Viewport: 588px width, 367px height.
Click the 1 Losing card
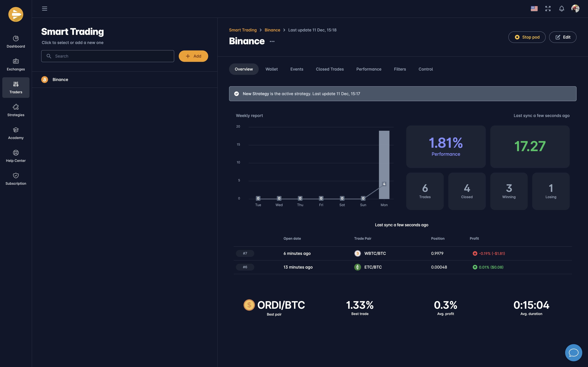[x=551, y=191]
